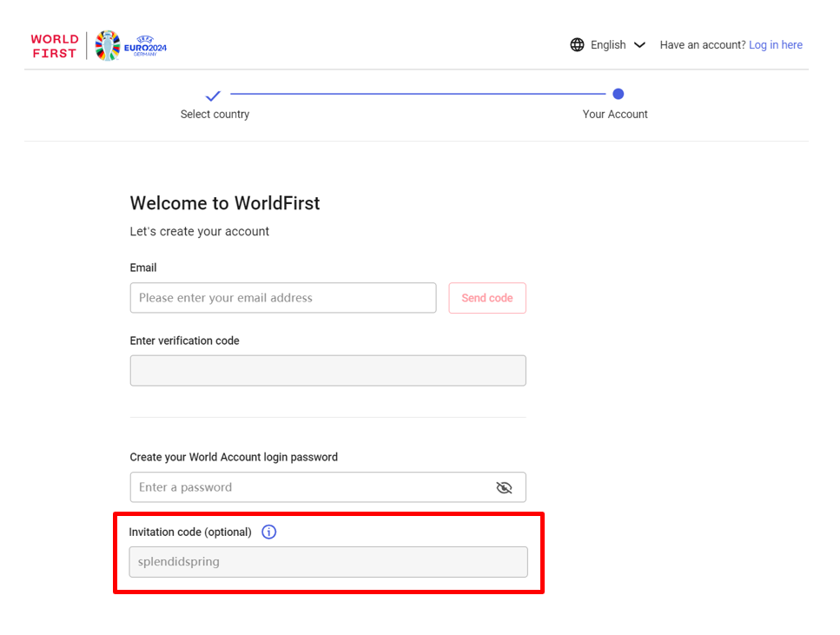This screenshot has height=635, width=840.
Task: Select the Your Account step label
Action: [x=615, y=115]
